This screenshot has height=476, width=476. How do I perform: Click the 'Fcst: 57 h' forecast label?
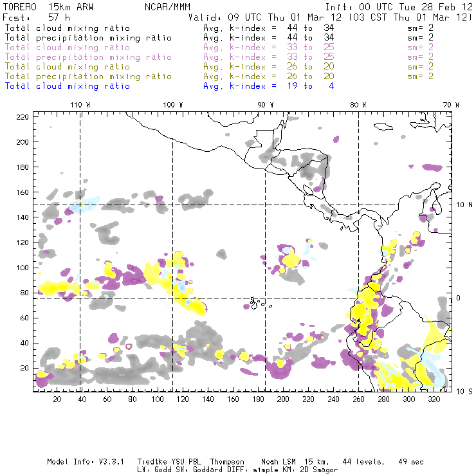(x=36, y=17)
